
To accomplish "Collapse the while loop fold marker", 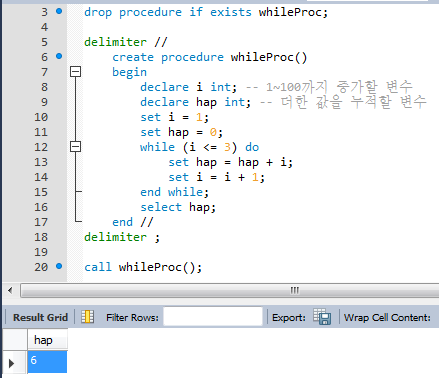I will [x=76, y=147].
